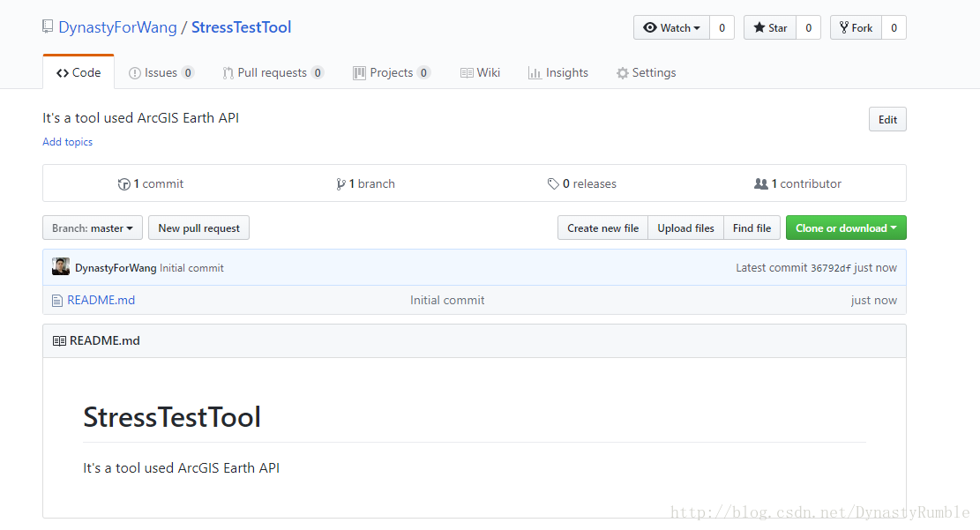Open Initial commit message in README.md row
This screenshot has height=530, width=980.
[447, 300]
